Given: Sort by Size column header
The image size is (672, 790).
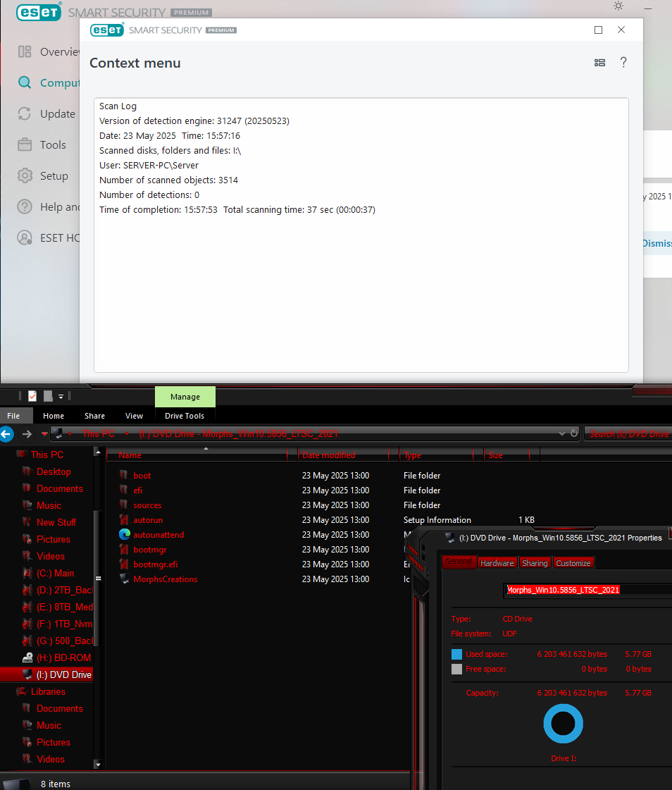Looking at the screenshot, I should 506,455.
